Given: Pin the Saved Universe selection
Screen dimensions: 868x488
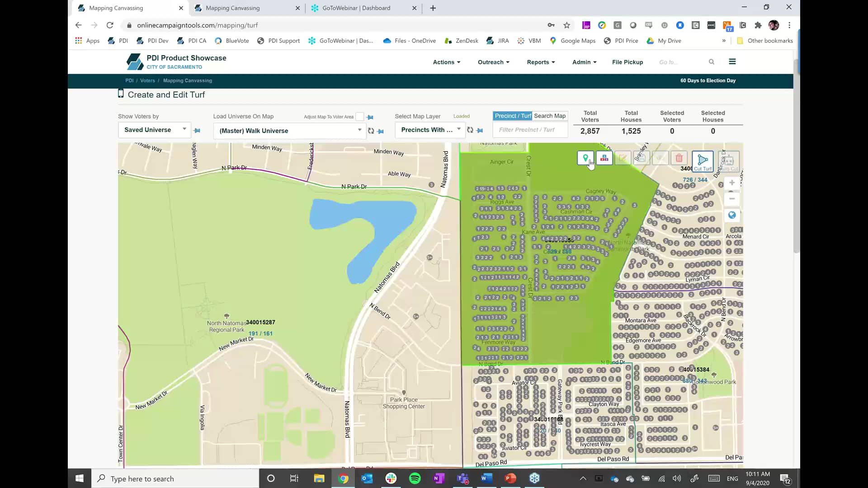Looking at the screenshot, I should coord(197,131).
